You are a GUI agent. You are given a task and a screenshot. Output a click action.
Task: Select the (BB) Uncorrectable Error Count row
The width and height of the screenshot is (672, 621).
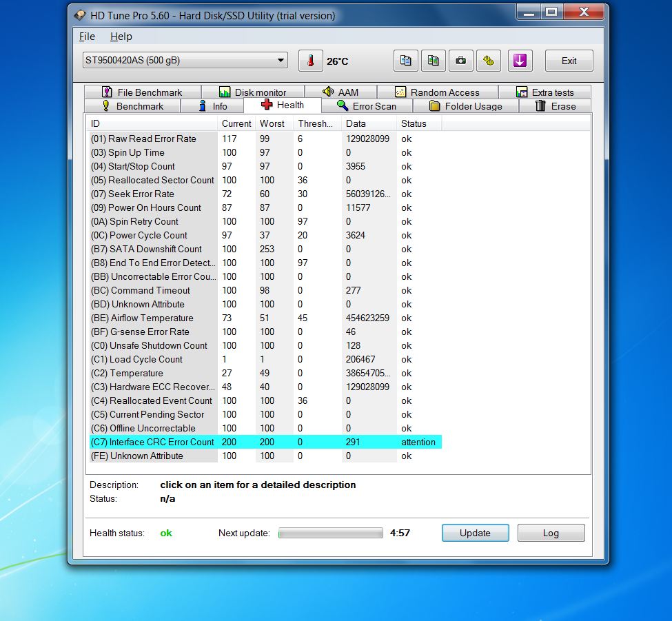[265, 276]
